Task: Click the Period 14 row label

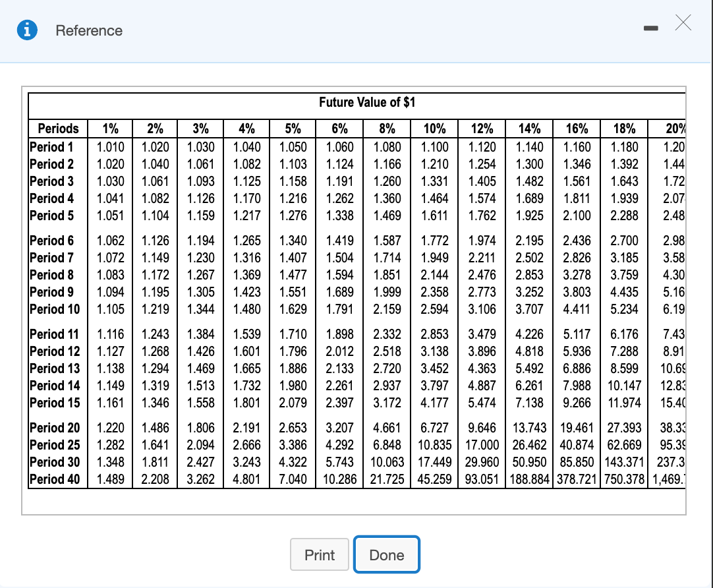Action: point(55,386)
